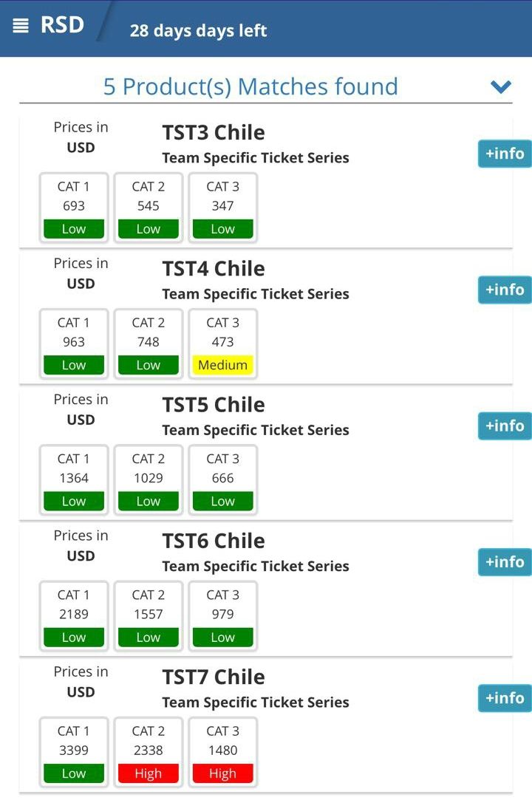Choose TST3 Chile CAT 3 at 347
The image size is (532, 800).
(x=222, y=208)
